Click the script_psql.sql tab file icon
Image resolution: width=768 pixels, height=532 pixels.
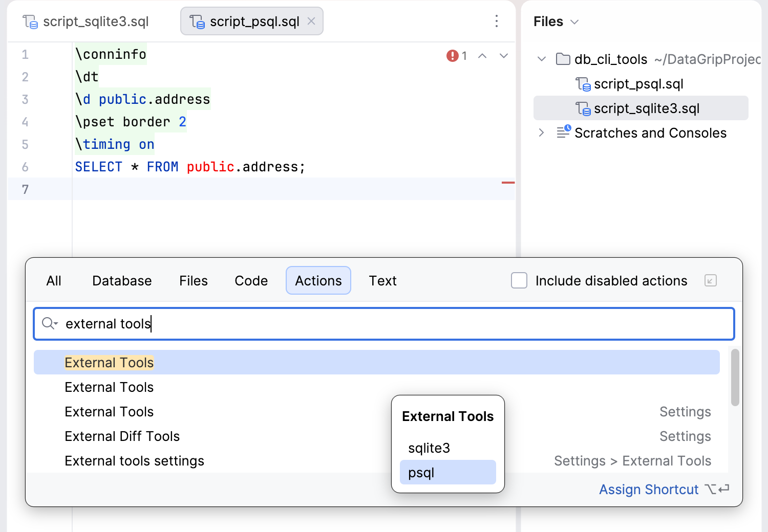pos(197,21)
